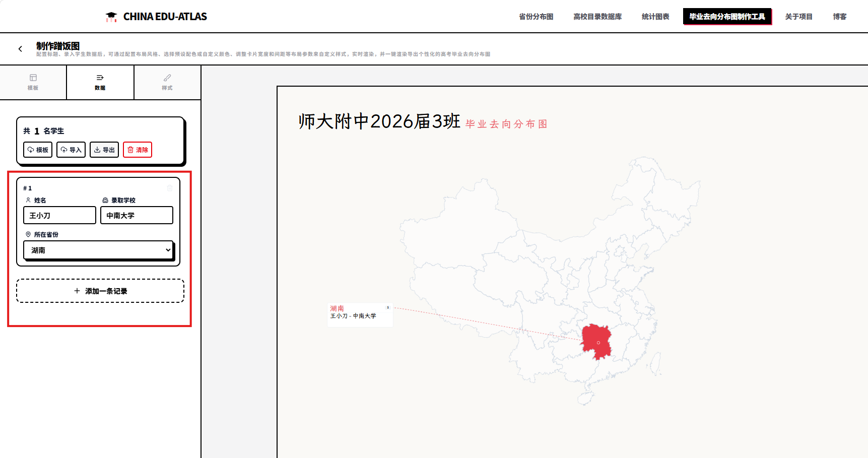868x458 pixels.
Task: Click the graduation cap logo icon
Action: click(111, 17)
